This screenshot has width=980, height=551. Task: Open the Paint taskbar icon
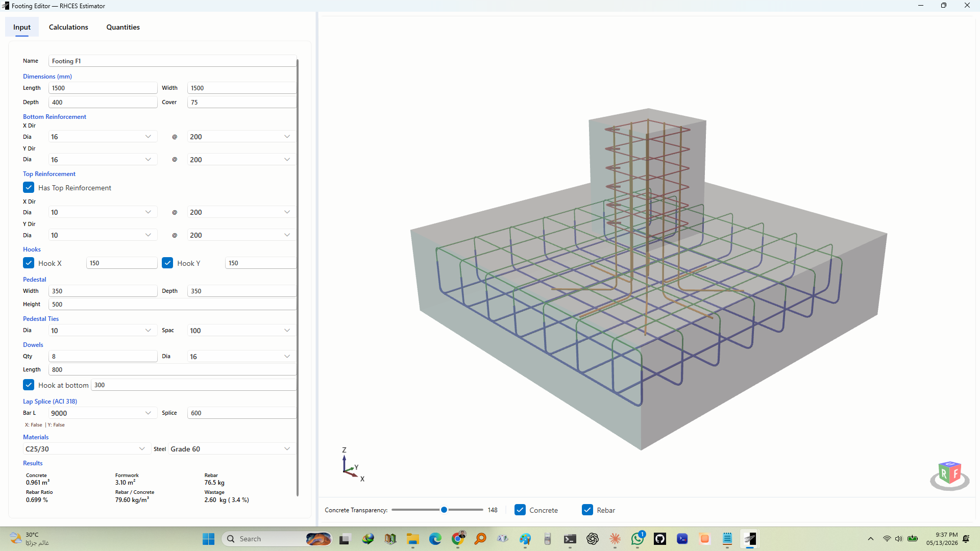click(x=525, y=539)
